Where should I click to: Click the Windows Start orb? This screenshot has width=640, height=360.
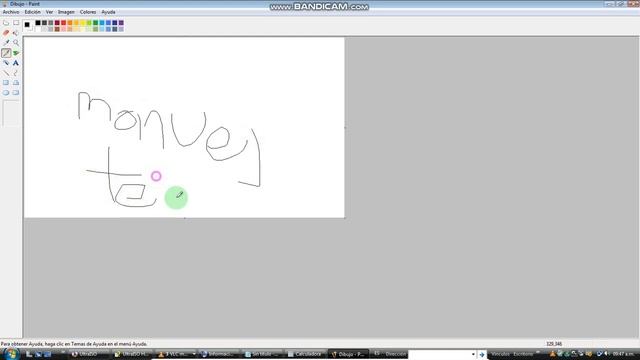(11, 353)
